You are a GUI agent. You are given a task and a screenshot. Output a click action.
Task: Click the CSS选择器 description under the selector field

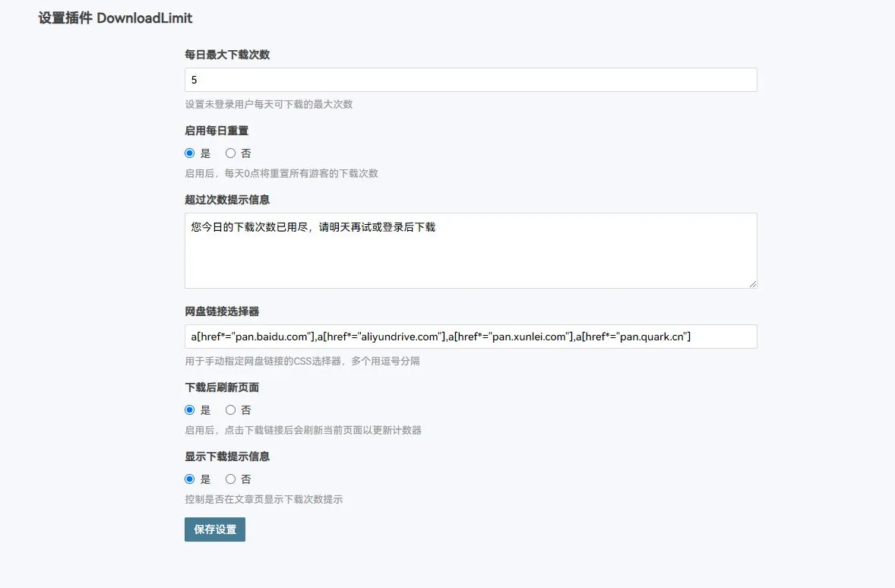tap(302, 361)
